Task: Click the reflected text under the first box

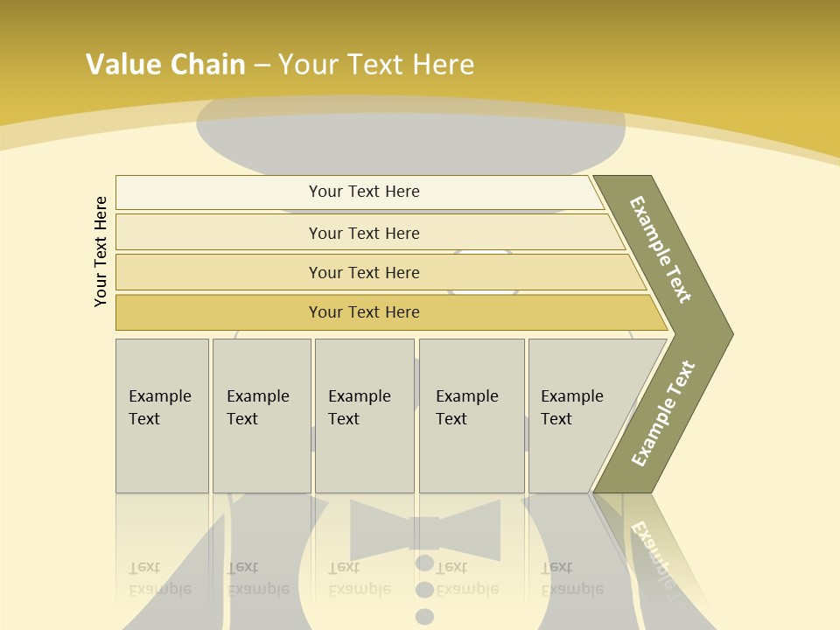Action: click(x=159, y=579)
